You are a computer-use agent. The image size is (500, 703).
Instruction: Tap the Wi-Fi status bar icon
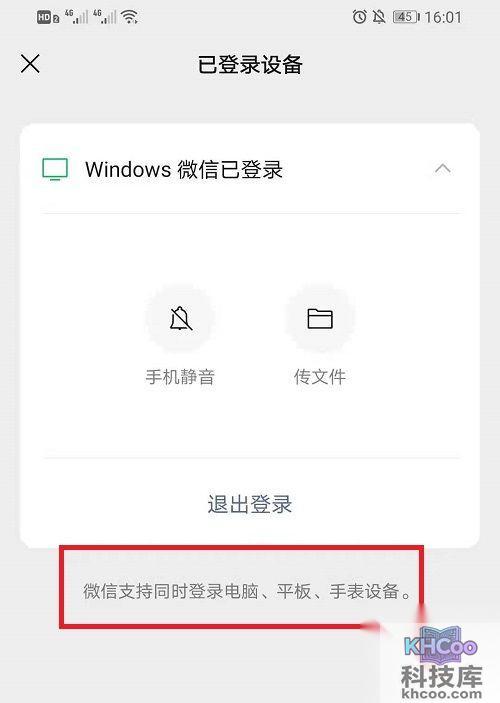[x=130, y=17]
